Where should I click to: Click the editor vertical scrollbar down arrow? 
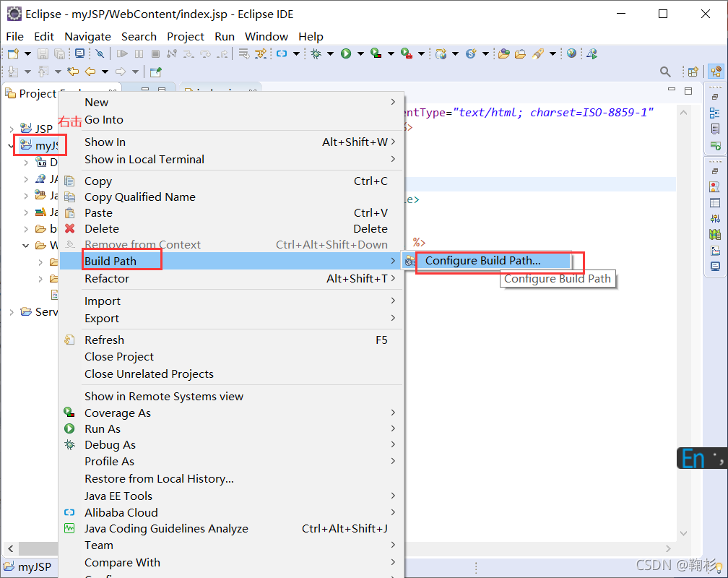click(x=683, y=533)
